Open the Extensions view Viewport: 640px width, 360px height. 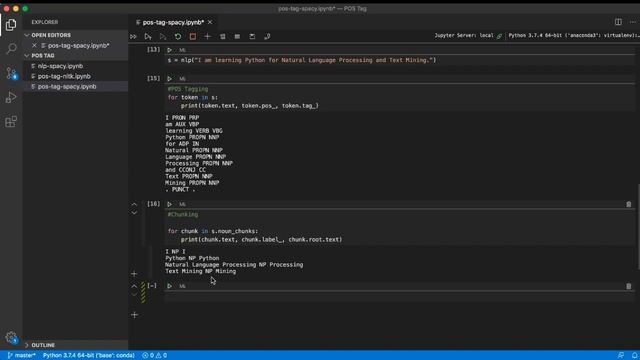11,122
